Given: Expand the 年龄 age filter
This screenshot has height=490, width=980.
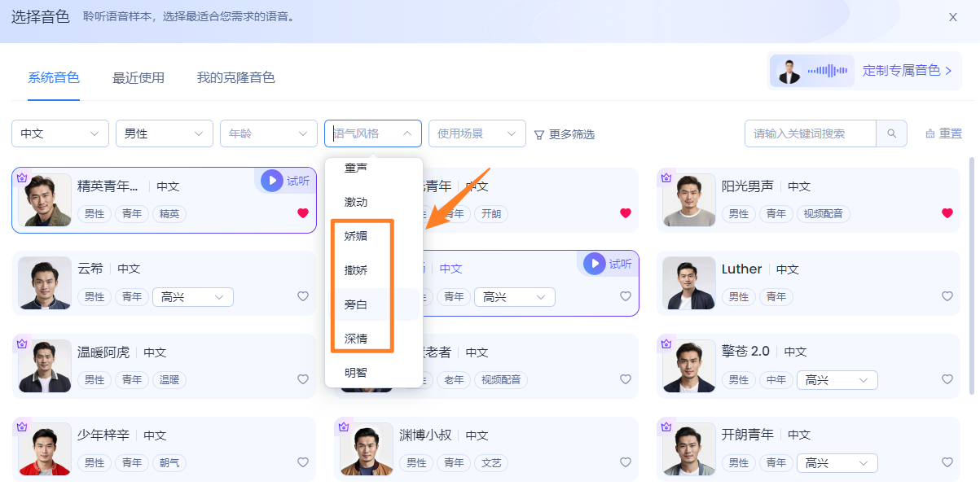Looking at the screenshot, I should [268, 133].
